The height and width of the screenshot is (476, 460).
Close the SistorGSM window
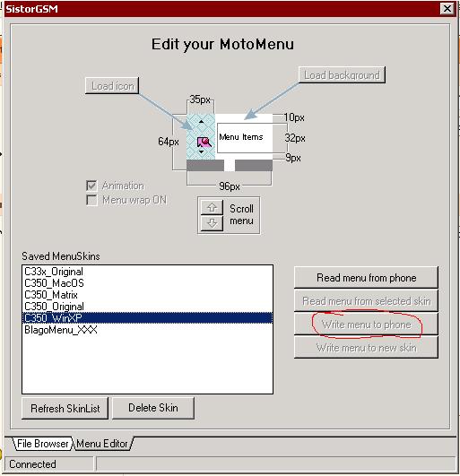click(x=447, y=8)
